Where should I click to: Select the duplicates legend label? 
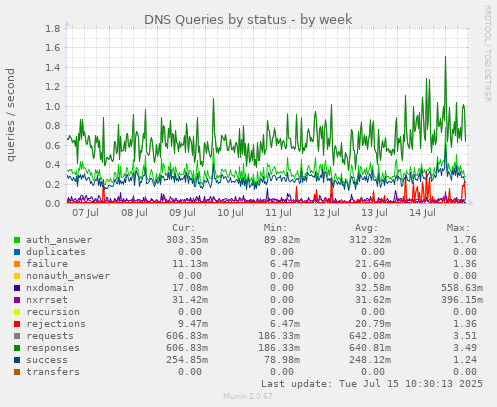(56, 252)
